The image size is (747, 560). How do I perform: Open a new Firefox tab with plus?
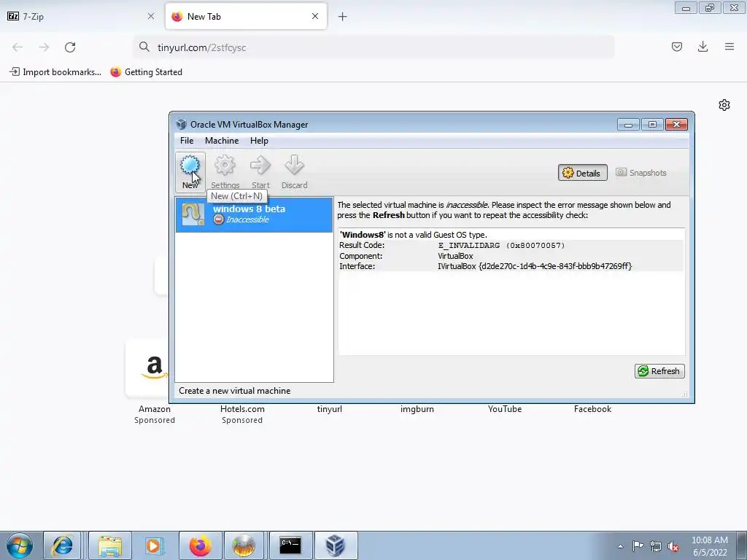tap(343, 17)
